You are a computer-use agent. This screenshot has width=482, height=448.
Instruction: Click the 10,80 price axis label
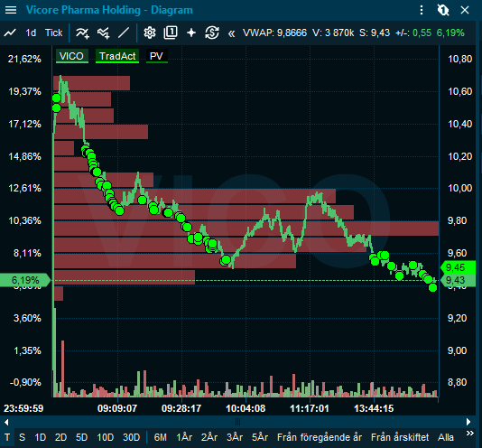pyautogui.click(x=459, y=59)
